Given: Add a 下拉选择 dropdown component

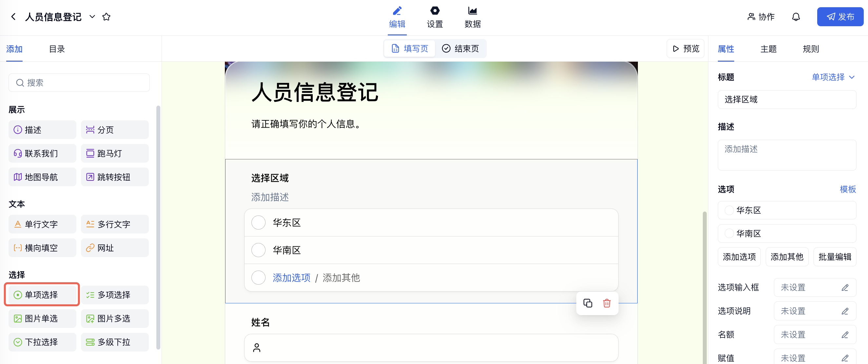Looking at the screenshot, I should [x=43, y=342].
